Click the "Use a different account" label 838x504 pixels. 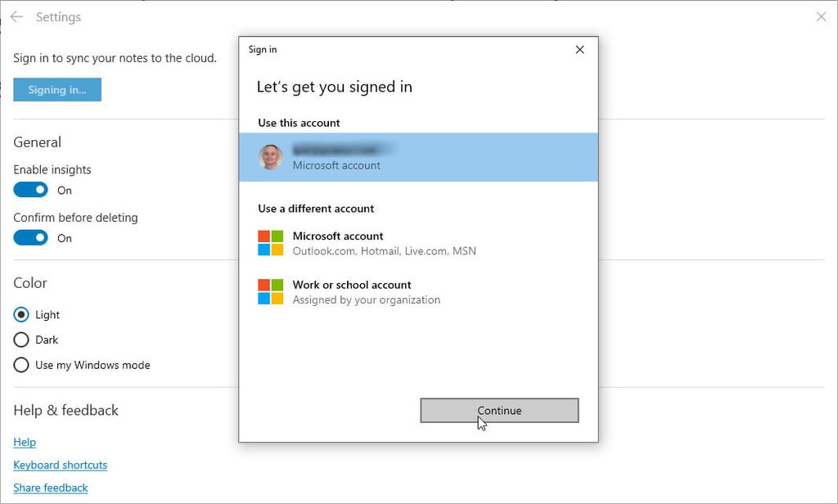(x=316, y=209)
